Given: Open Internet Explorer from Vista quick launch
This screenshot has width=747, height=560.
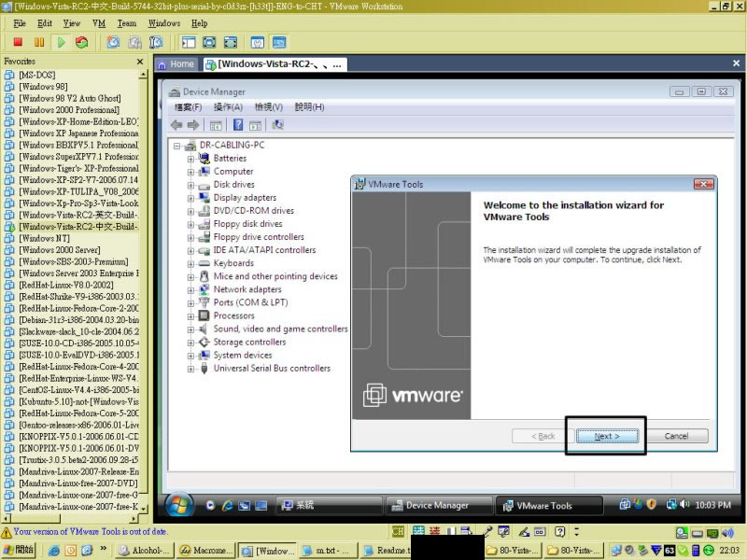Looking at the screenshot, I should [228, 505].
